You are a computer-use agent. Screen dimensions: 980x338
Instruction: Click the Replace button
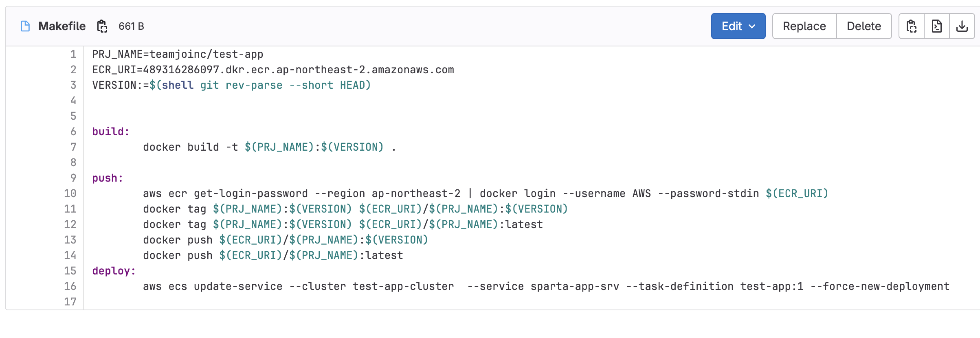pyautogui.click(x=804, y=26)
